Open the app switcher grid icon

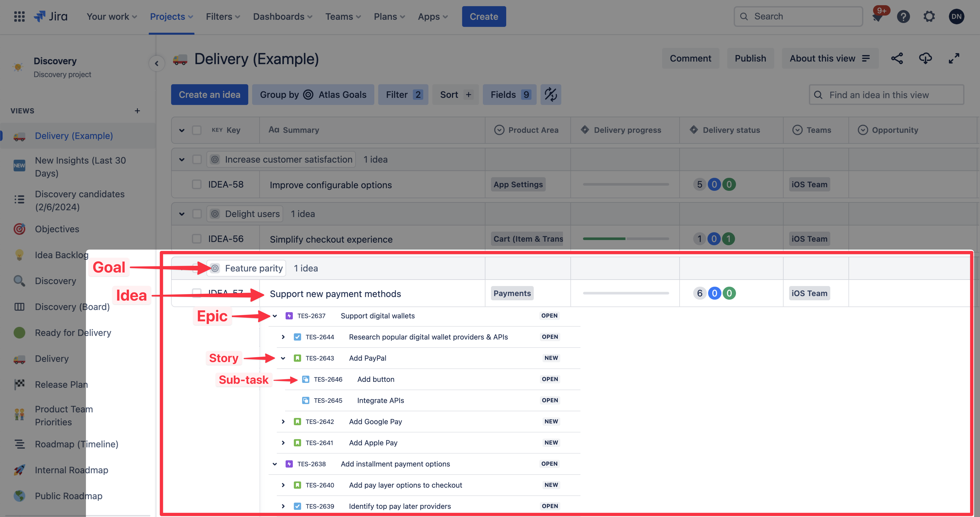(x=19, y=16)
